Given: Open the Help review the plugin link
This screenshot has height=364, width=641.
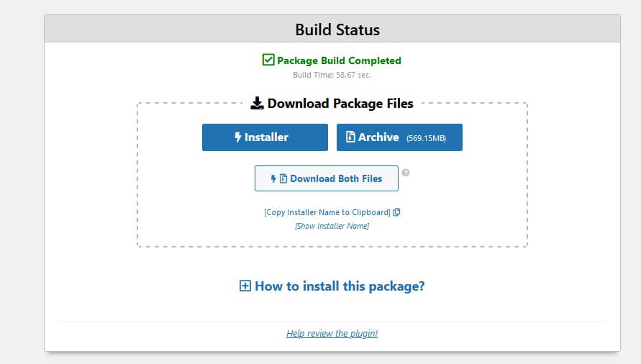Looking at the screenshot, I should (332, 333).
